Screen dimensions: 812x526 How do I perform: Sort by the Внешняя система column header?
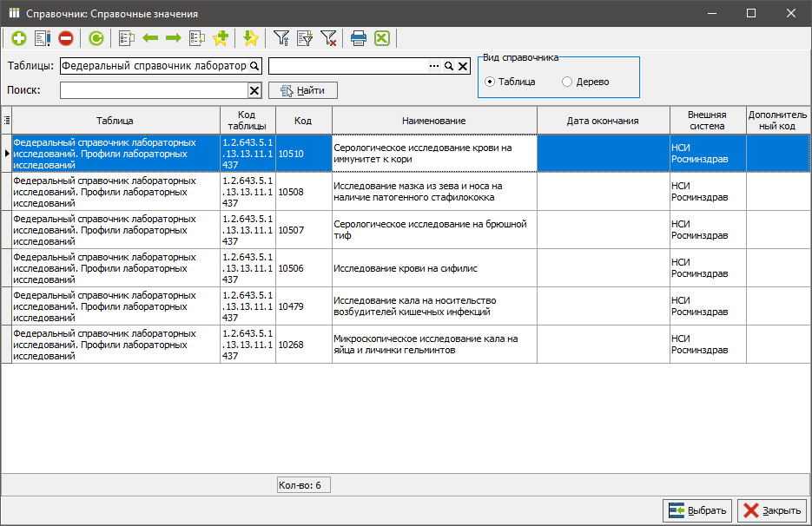(708, 121)
